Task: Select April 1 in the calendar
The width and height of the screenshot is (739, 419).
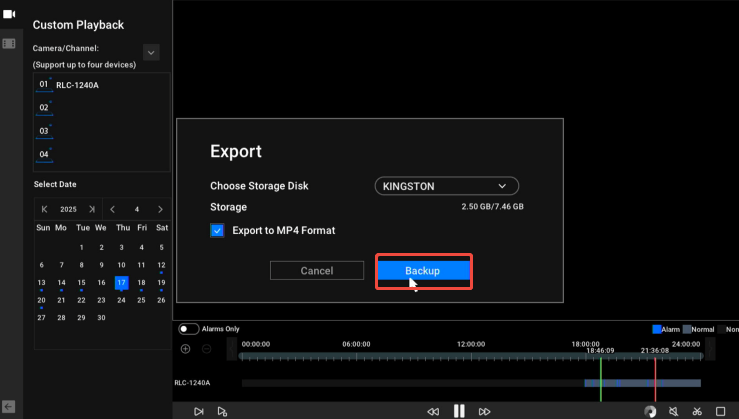Action: click(x=82, y=247)
